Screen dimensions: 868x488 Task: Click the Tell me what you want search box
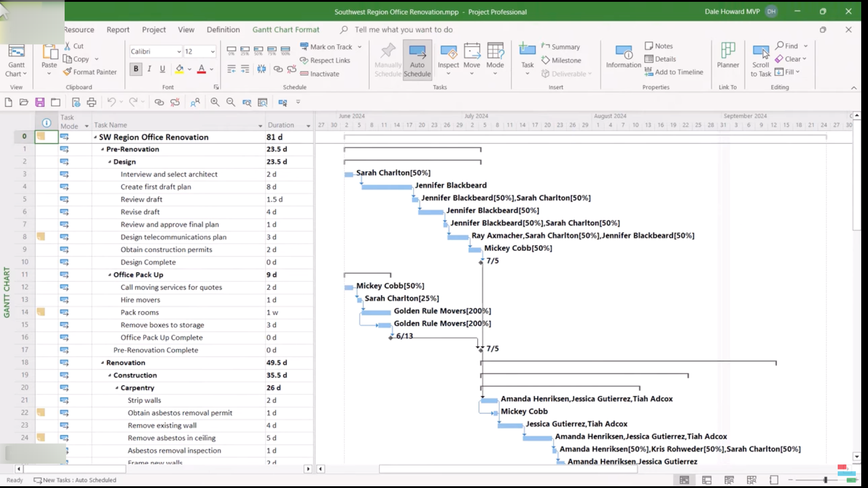pos(403,30)
